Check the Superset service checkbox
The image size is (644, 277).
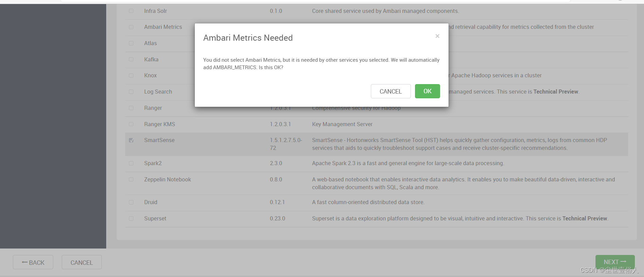coord(131,219)
